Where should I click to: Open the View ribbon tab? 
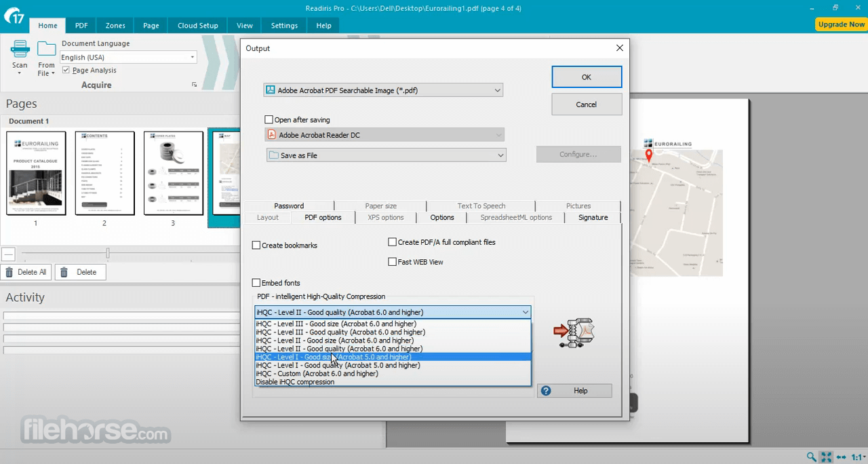[x=245, y=26]
